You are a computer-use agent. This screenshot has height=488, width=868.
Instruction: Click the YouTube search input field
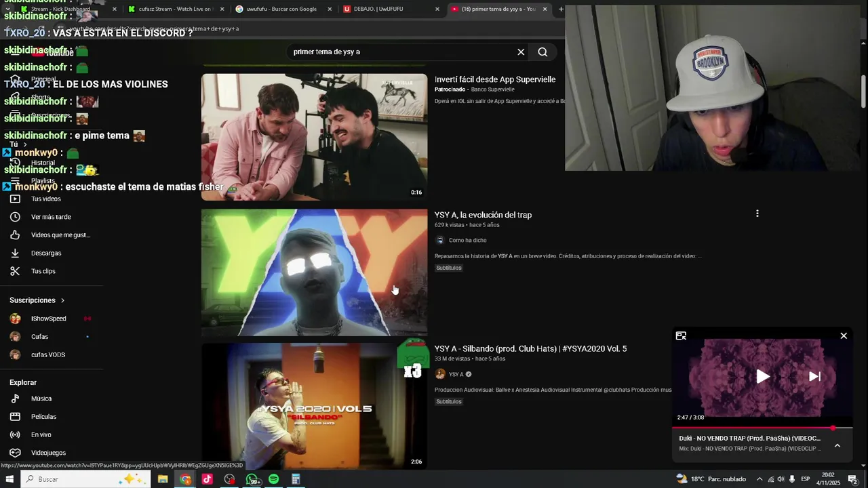coord(400,52)
